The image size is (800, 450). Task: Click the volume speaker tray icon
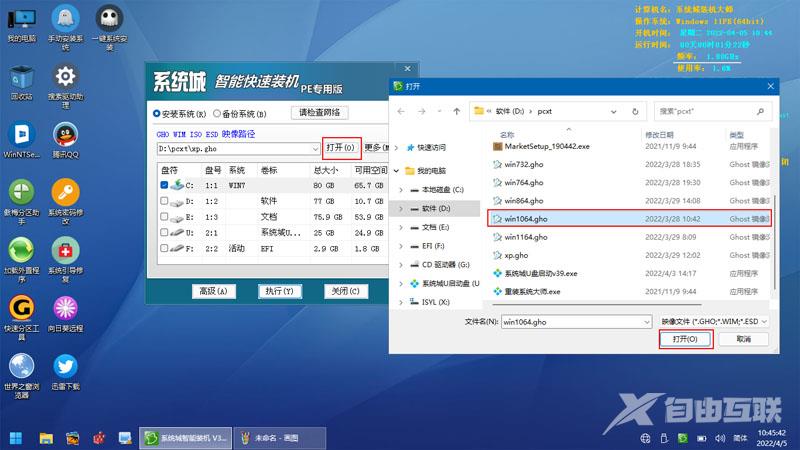[x=720, y=438]
